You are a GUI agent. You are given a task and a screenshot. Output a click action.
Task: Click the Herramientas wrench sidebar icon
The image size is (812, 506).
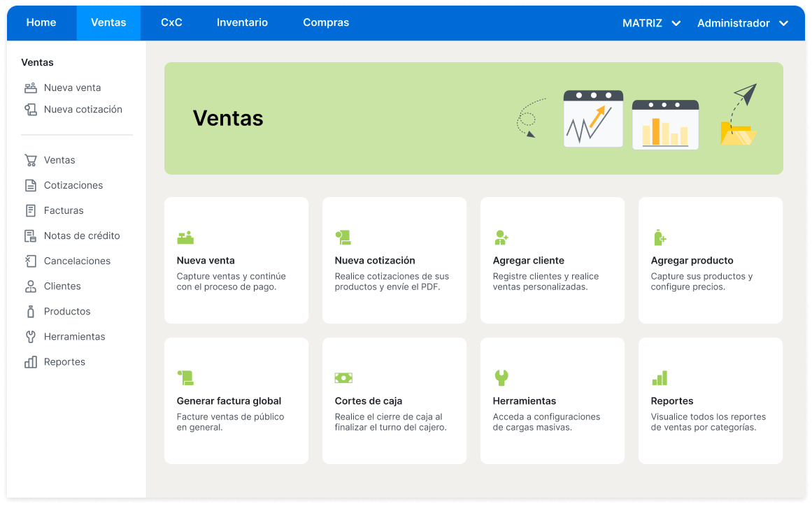coord(31,337)
